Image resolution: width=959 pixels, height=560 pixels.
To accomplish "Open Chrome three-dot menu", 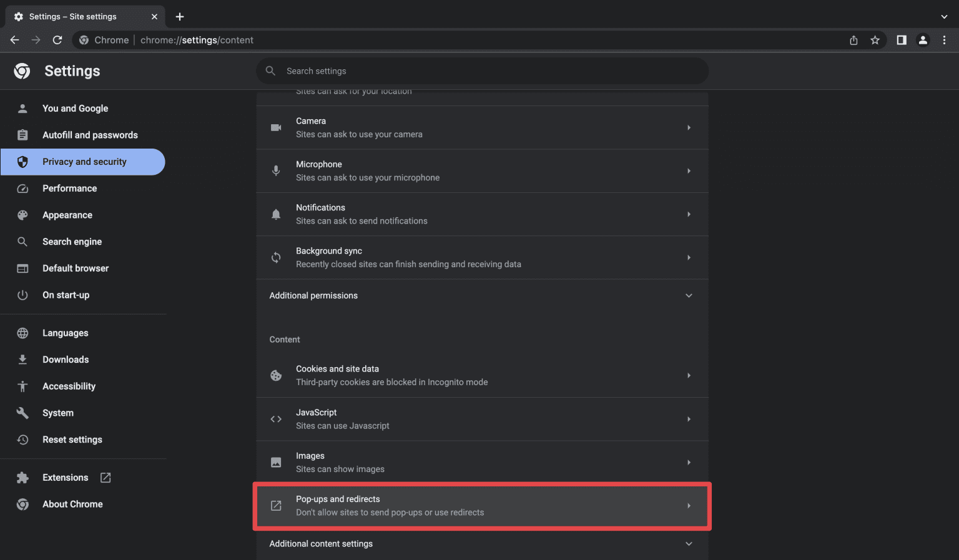I will 944,40.
